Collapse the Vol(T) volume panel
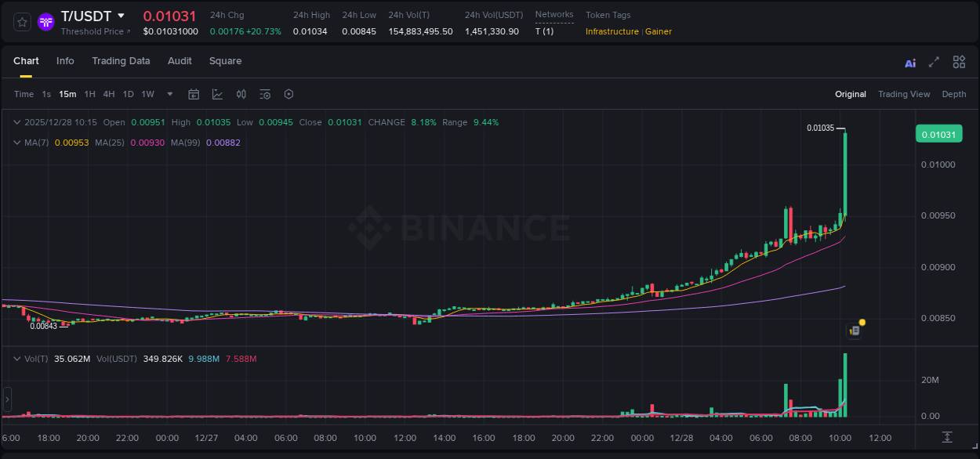The width and height of the screenshot is (980, 459). 17,358
